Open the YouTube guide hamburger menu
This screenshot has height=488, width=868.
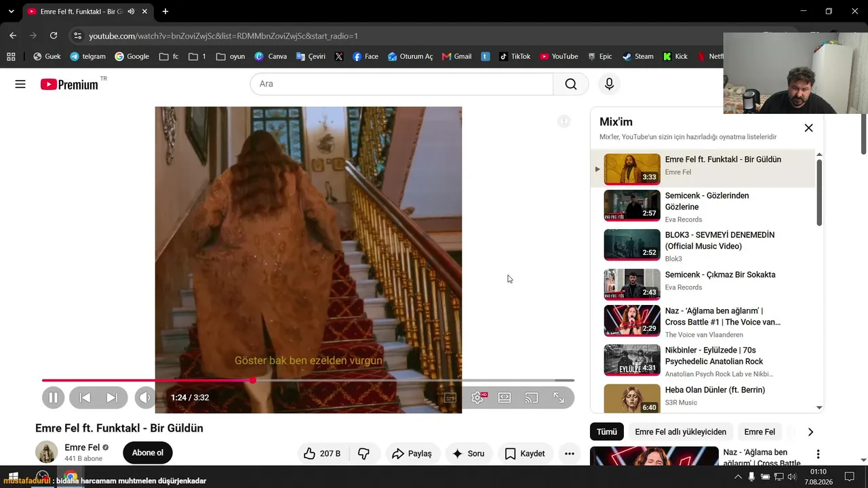click(x=20, y=84)
